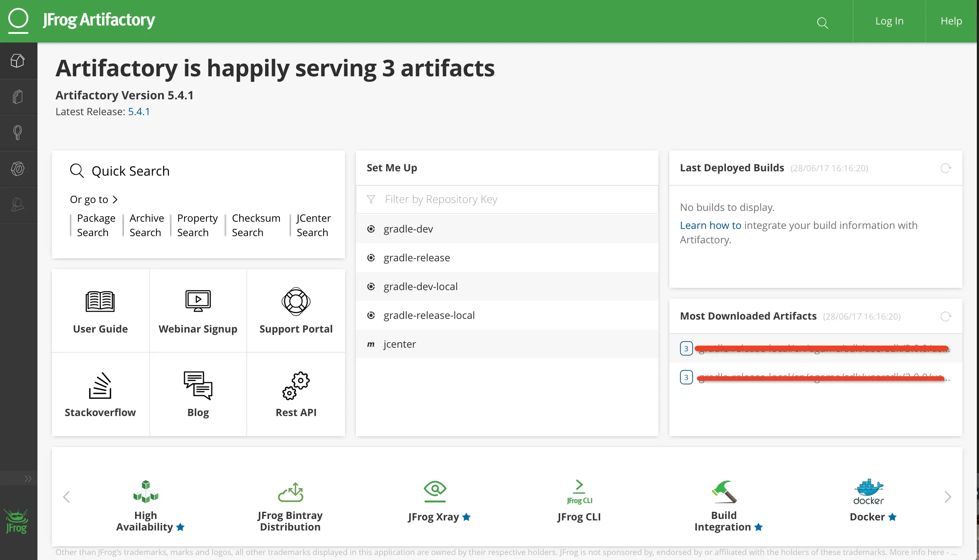Open the Rest API tile
The width and height of the screenshot is (979, 560).
[x=296, y=394]
